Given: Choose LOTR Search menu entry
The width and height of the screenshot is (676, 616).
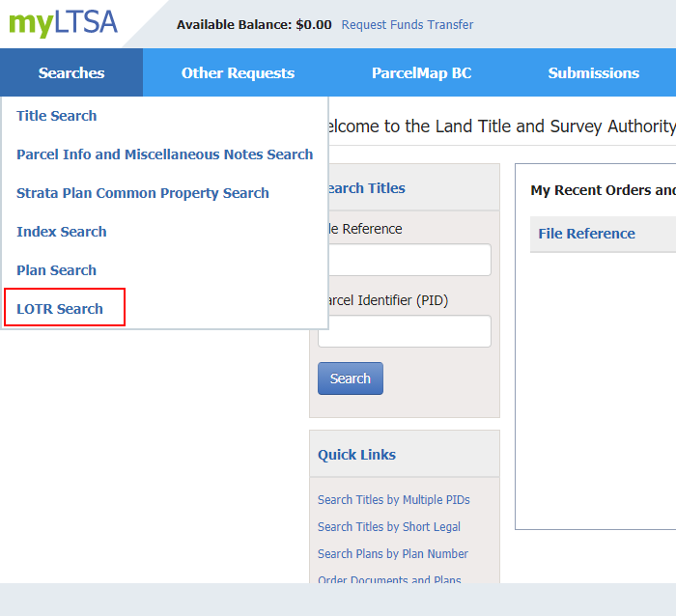Looking at the screenshot, I should 60,309.
